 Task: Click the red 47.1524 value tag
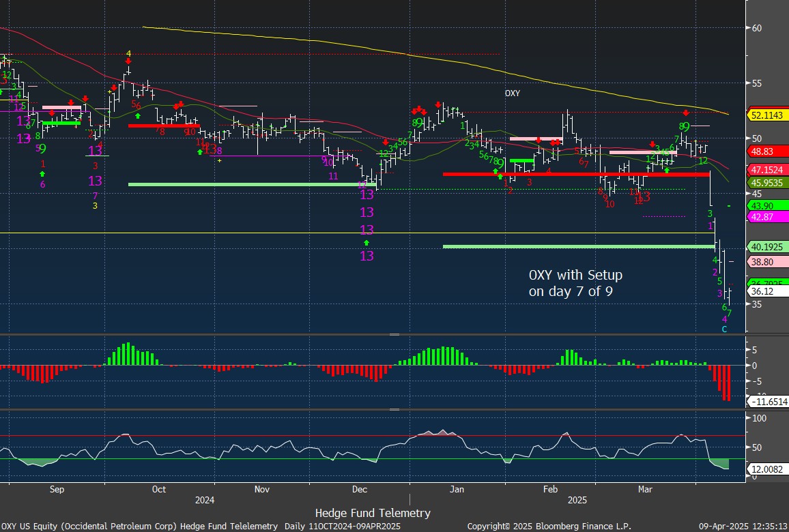pos(768,170)
